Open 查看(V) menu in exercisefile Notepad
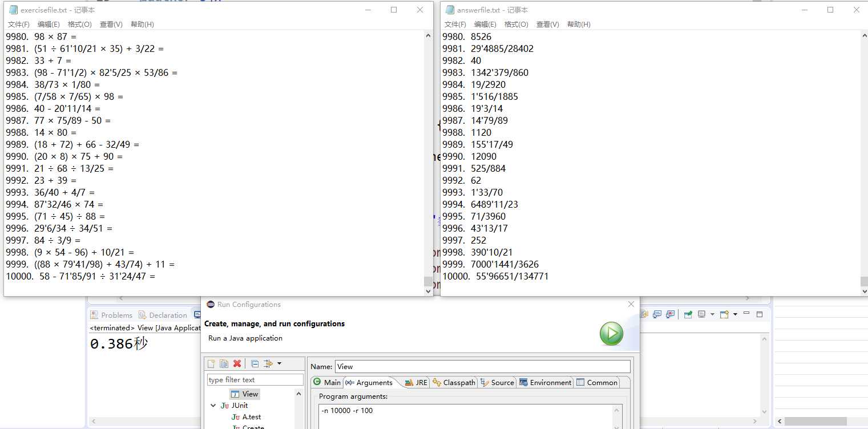 coord(111,25)
